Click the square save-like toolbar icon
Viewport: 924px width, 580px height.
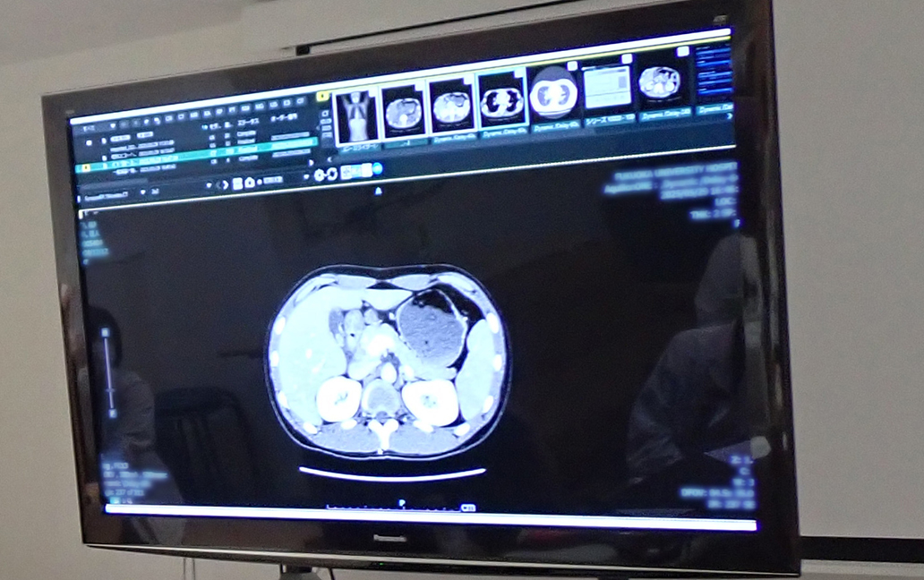[x=237, y=183]
